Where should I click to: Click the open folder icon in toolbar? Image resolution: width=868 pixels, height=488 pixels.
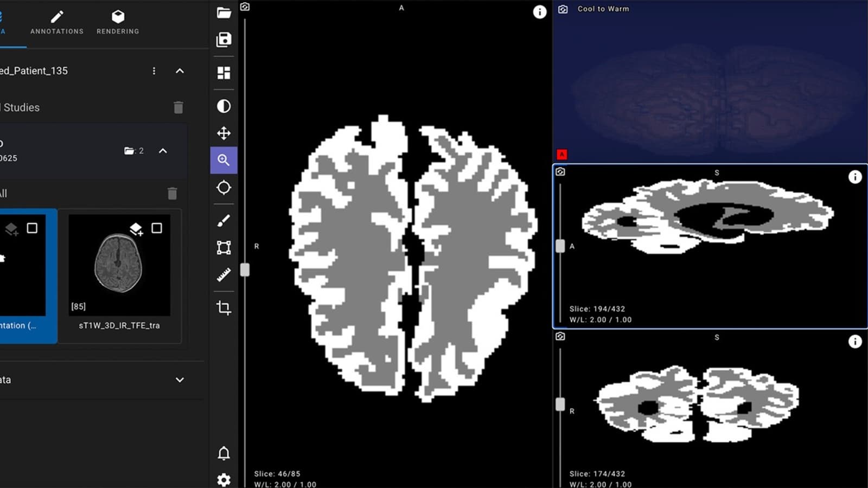point(224,13)
